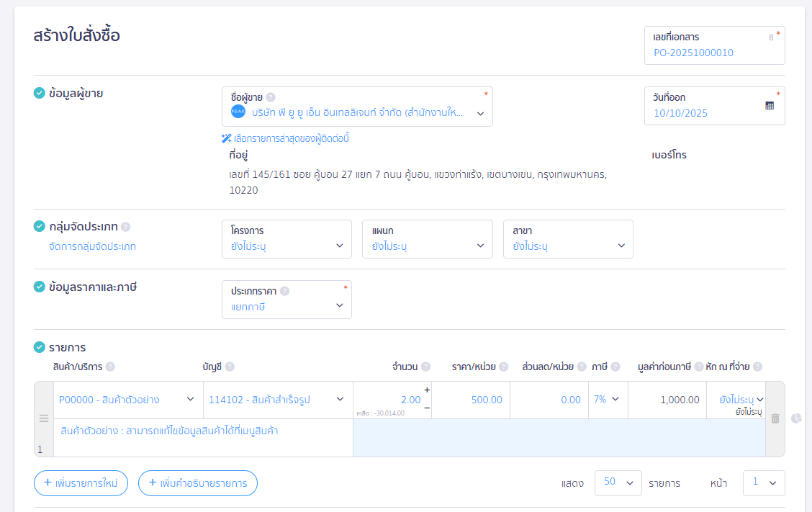Click the เลือกรายการล่าสุดของผู้ติดต่อนี้ link

coord(286,138)
